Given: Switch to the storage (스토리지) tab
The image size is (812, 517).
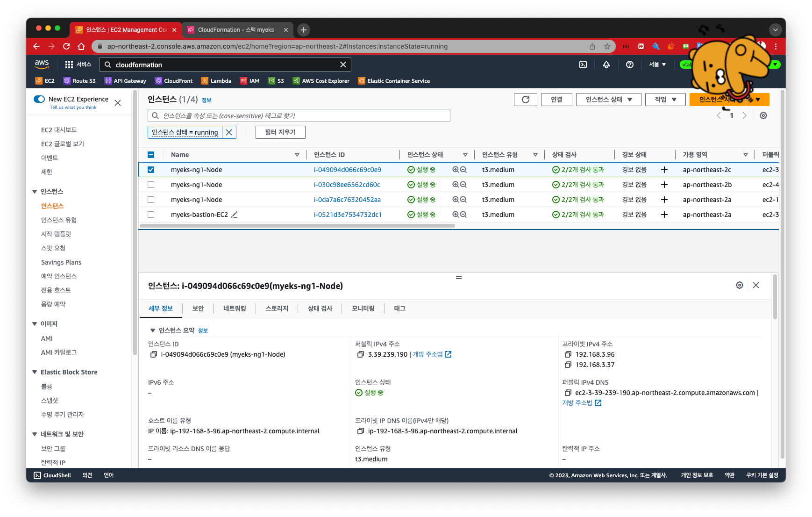Looking at the screenshot, I should 277,309.
